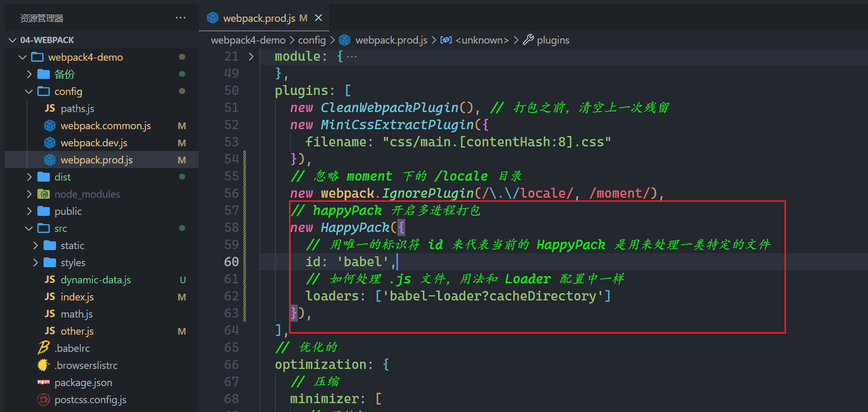This screenshot has width=868, height=412.
Task: Click the src folder icon
Action: coord(44,228)
